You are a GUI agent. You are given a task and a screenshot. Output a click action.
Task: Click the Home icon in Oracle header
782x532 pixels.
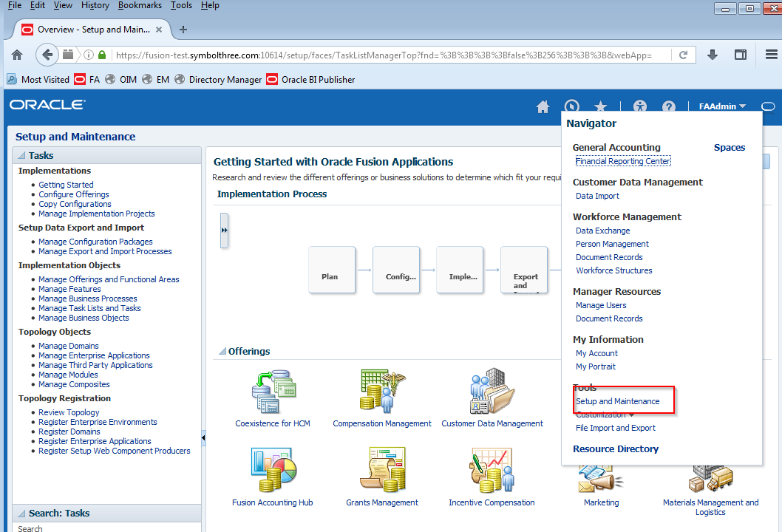[x=543, y=106]
